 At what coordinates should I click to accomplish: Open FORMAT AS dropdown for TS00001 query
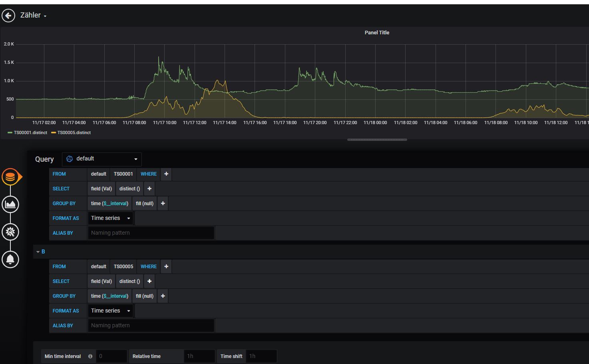(x=111, y=218)
